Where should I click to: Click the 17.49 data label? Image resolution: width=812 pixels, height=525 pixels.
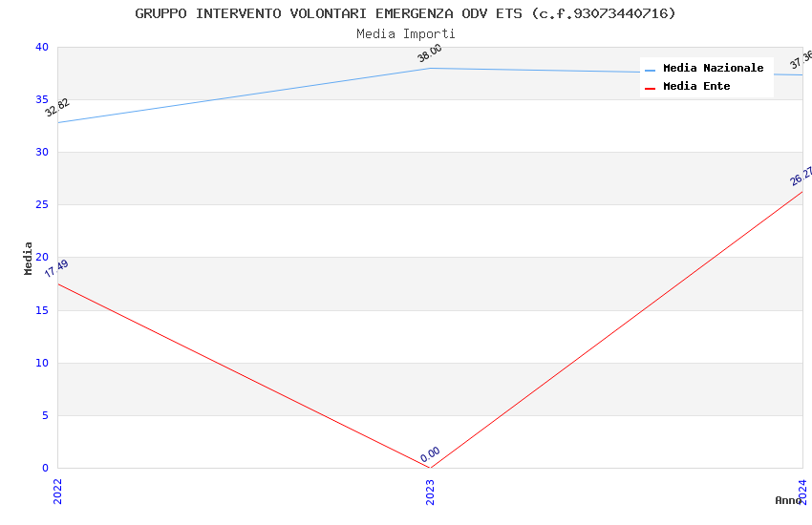(x=56, y=268)
